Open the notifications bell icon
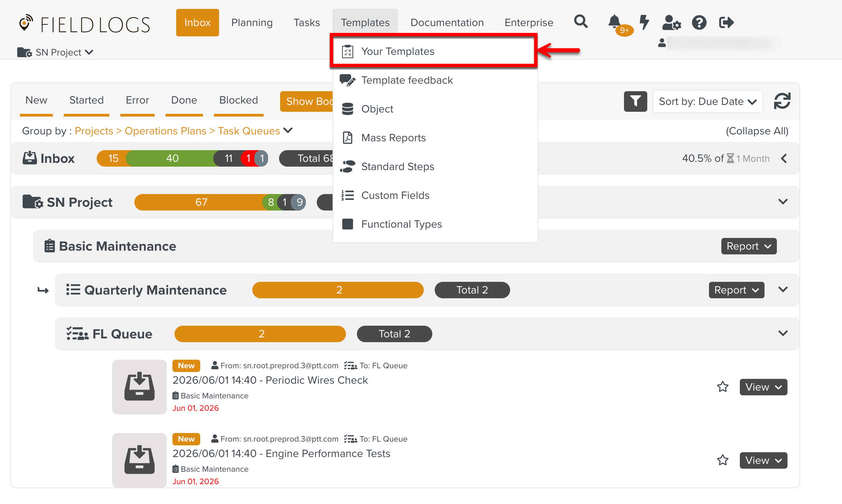 pyautogui.click(x=615, y=22)
